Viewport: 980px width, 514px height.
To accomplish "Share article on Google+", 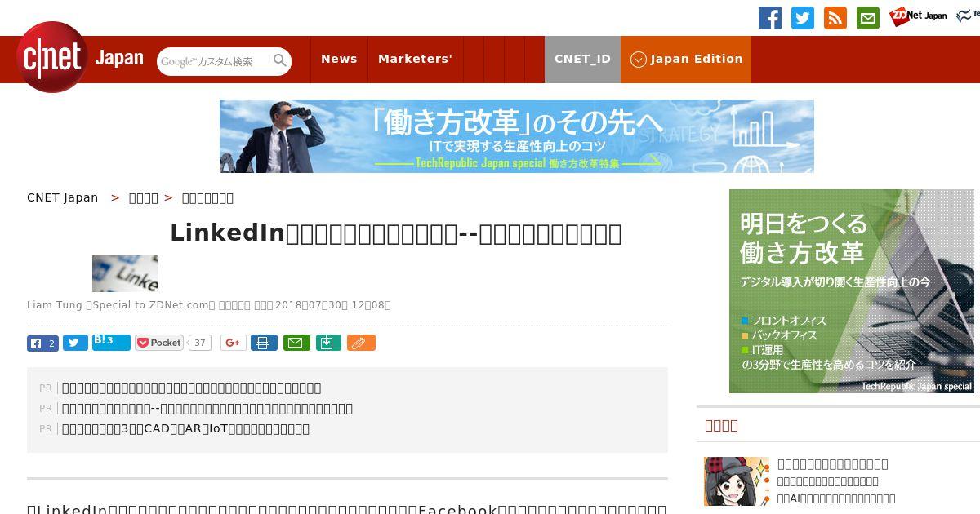I will pyautogui.click(x=234, y=343).
